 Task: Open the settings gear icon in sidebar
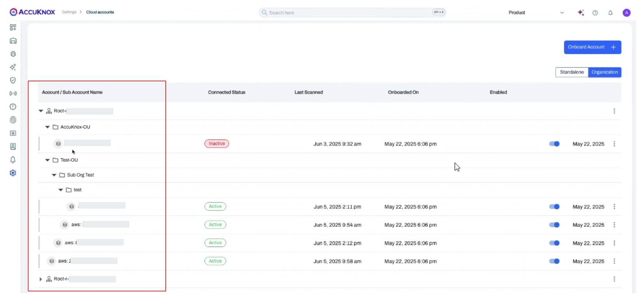13,173
